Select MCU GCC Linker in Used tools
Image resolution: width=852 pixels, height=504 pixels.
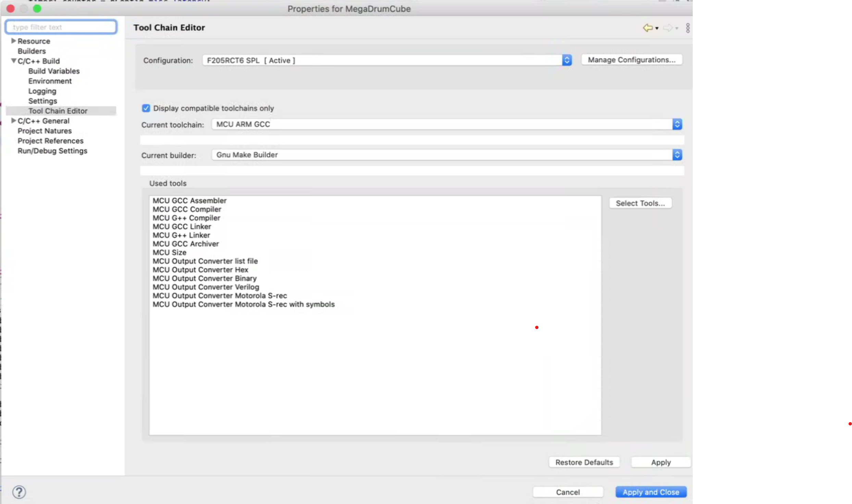point(182,227)
